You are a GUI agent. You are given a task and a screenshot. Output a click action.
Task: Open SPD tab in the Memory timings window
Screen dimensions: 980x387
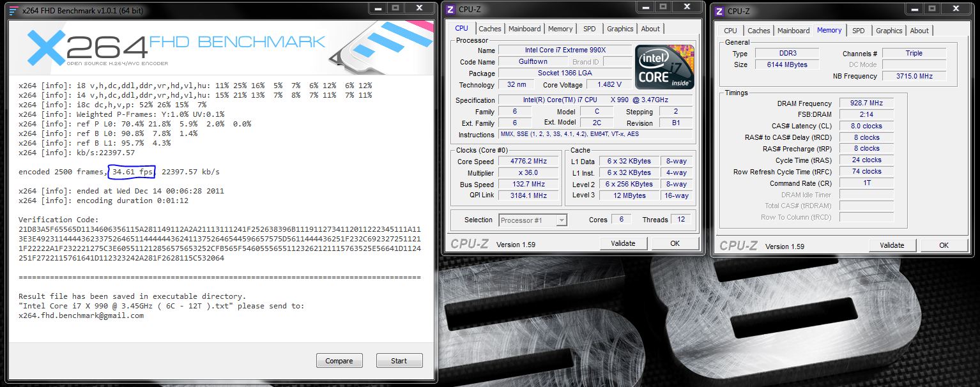pos(859,31)
